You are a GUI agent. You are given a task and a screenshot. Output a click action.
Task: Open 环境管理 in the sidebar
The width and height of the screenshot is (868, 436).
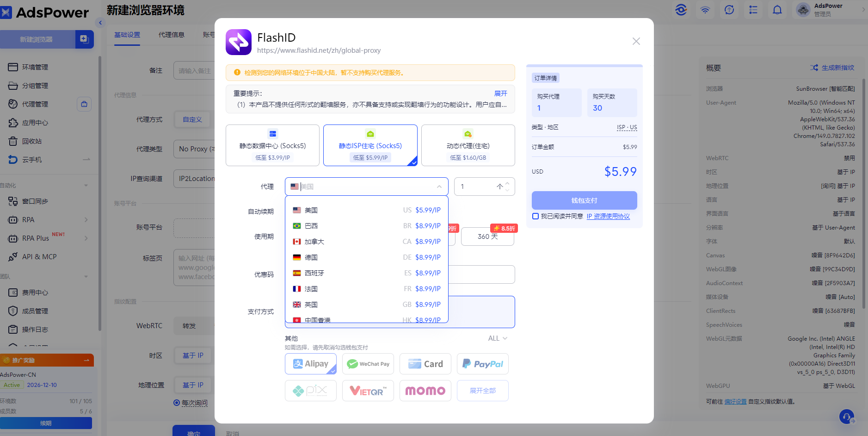point(35,67)
